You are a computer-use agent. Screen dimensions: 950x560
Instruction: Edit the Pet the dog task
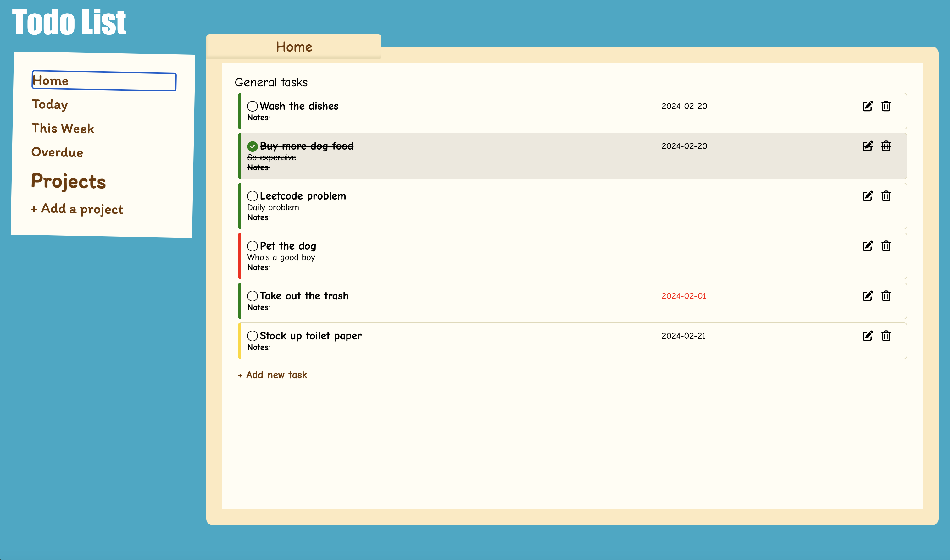point(867,246)
